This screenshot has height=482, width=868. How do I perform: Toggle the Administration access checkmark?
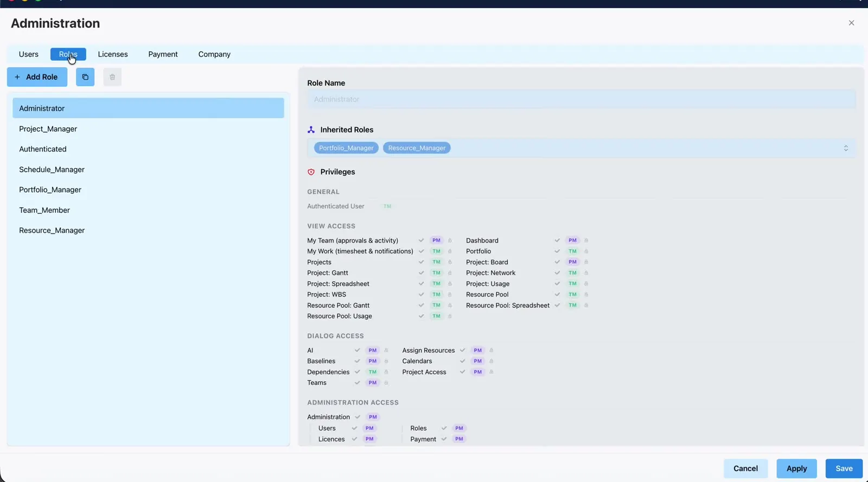358,417
